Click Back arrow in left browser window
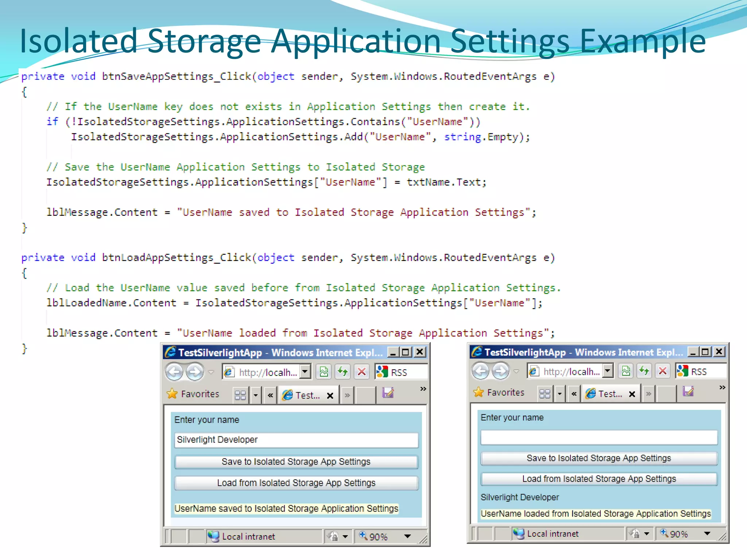 click(x=174, y=372)
